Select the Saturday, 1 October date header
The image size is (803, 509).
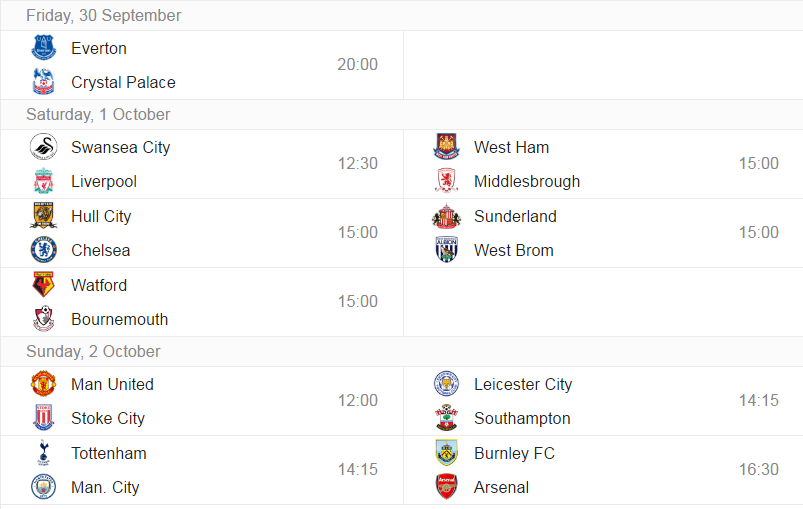(x=98, y=114)
